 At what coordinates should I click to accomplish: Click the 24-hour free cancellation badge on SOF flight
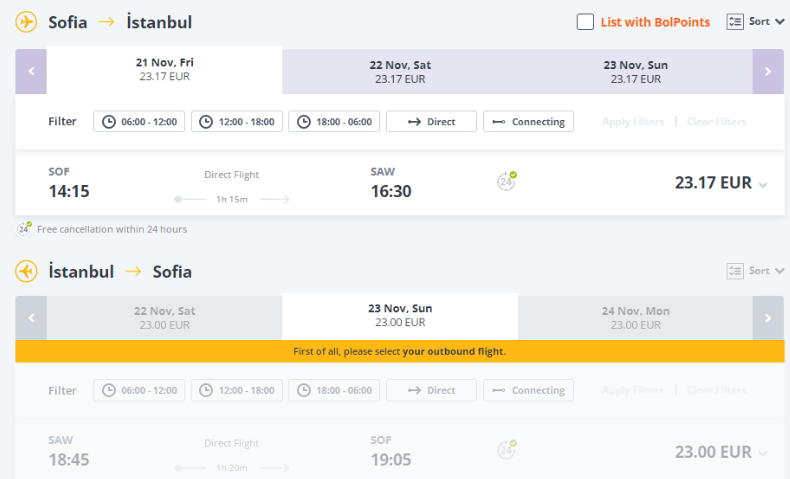coord(507,181)
